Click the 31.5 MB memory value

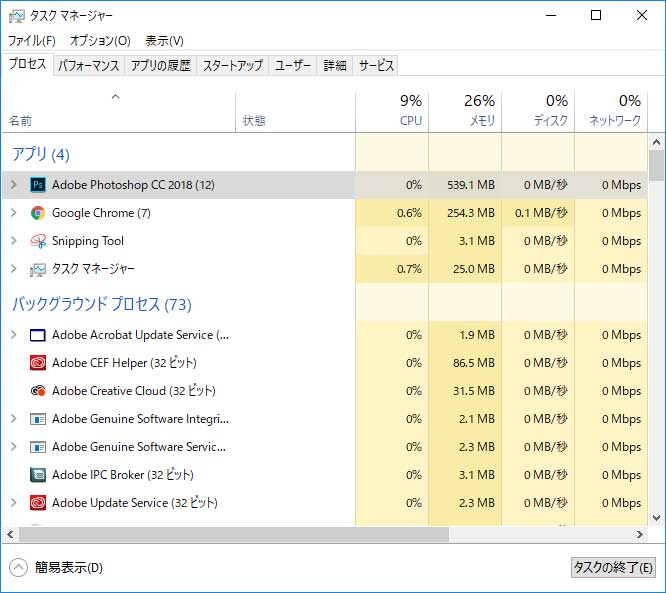point(474,391)
